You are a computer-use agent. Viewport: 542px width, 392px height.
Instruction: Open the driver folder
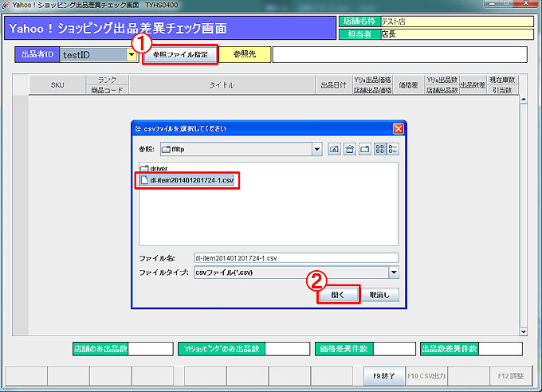tap(154, 169)
